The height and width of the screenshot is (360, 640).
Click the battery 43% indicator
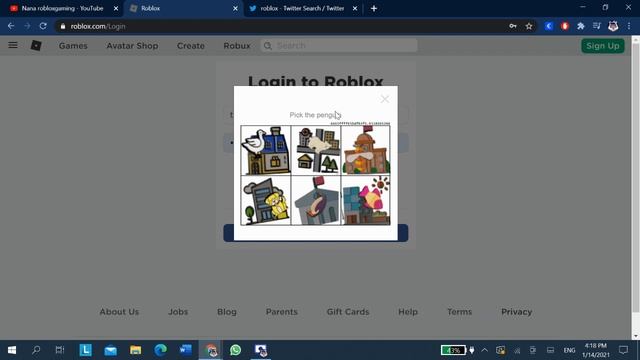(453, 350)
